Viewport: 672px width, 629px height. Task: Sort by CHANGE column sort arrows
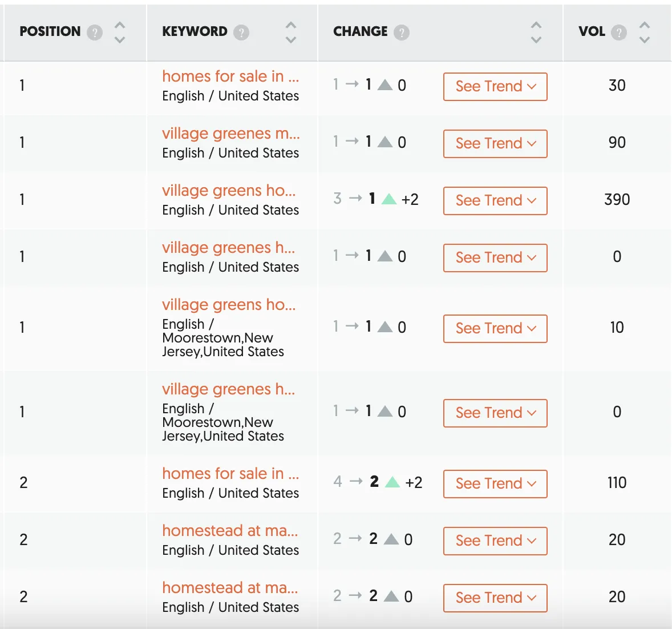point(536,33)
